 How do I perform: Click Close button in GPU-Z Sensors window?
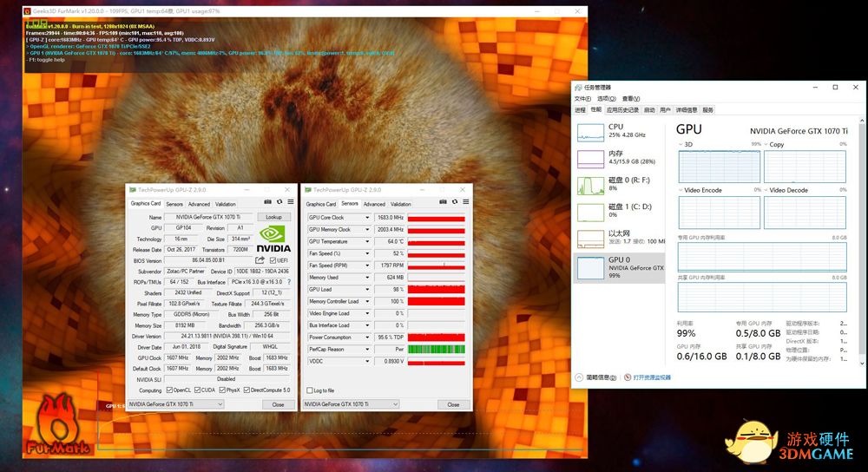[453, 404]
